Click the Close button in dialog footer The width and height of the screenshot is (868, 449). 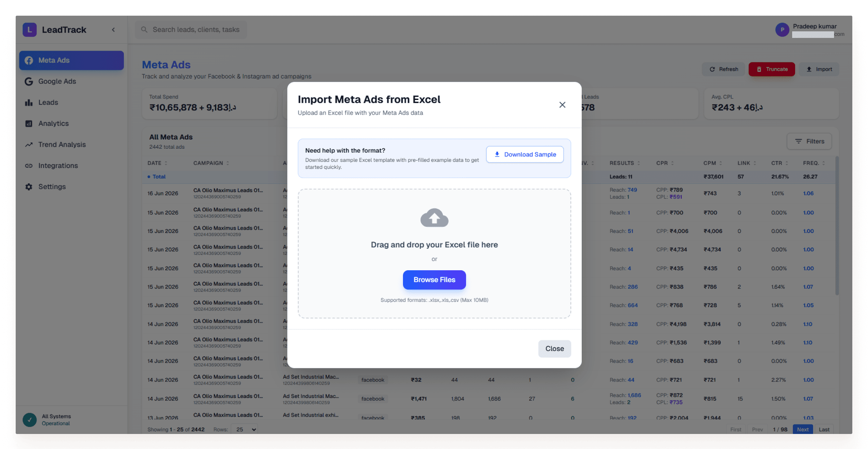point(554,348)
